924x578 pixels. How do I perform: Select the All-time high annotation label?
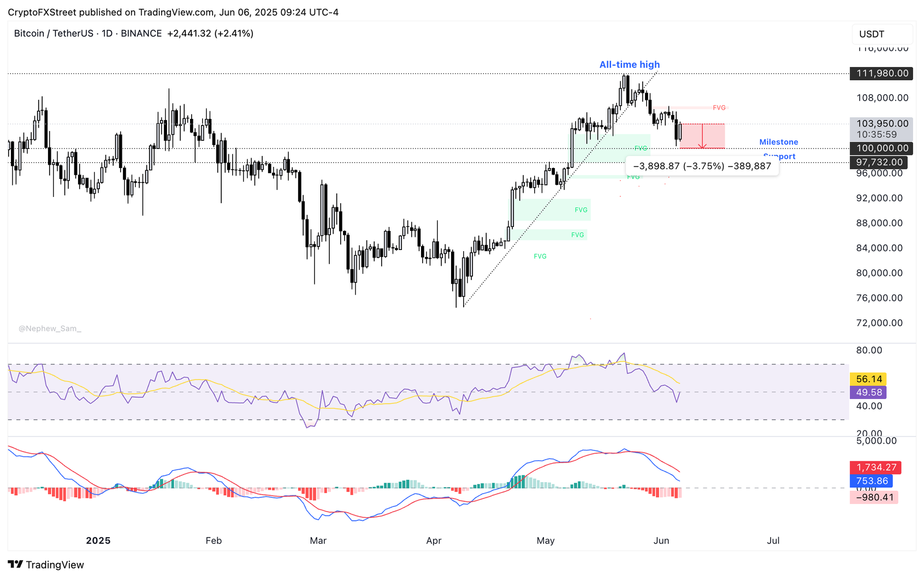point(629,65)
